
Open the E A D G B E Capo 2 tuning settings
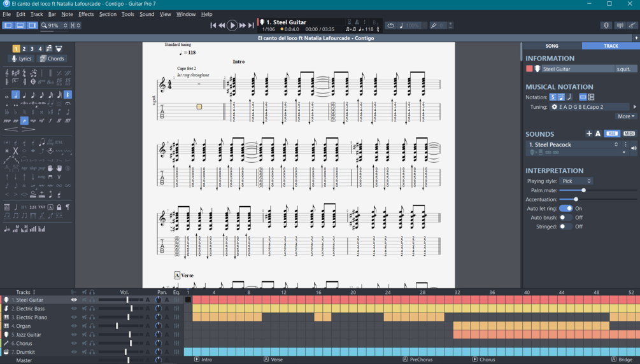click(590, 107)
